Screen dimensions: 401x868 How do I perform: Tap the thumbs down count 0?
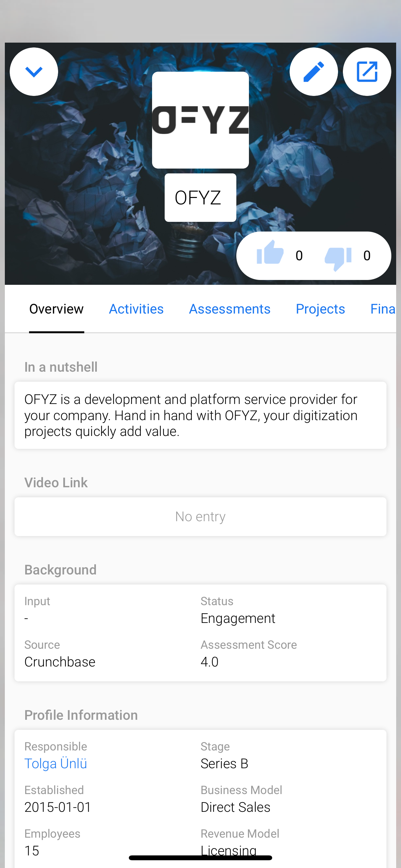pos(367,256)
